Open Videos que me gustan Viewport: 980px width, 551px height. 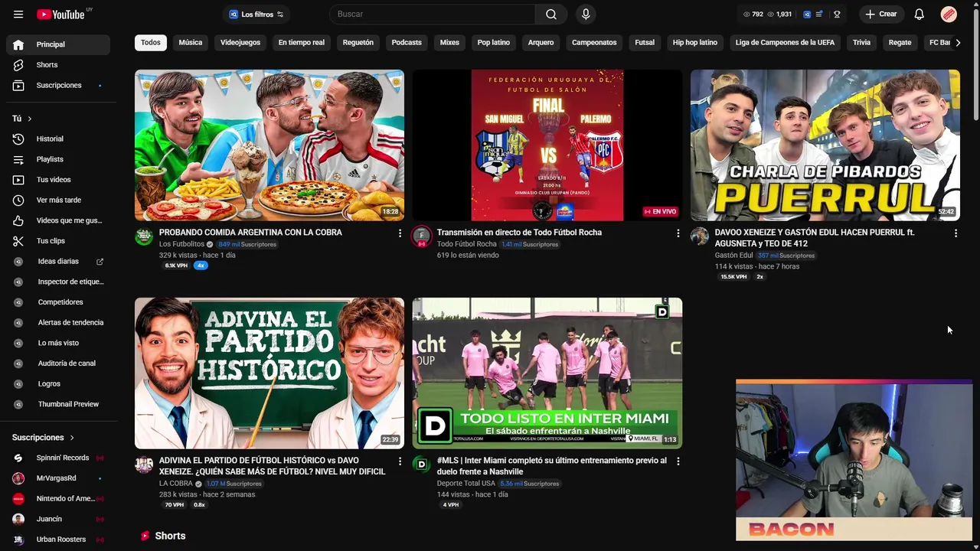click(58, 220)
